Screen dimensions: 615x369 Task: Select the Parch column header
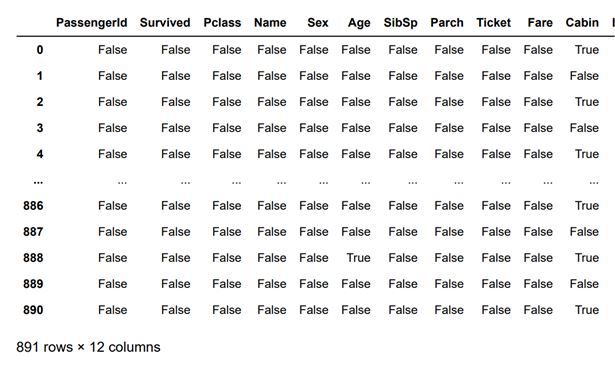[x=447, y=23]
